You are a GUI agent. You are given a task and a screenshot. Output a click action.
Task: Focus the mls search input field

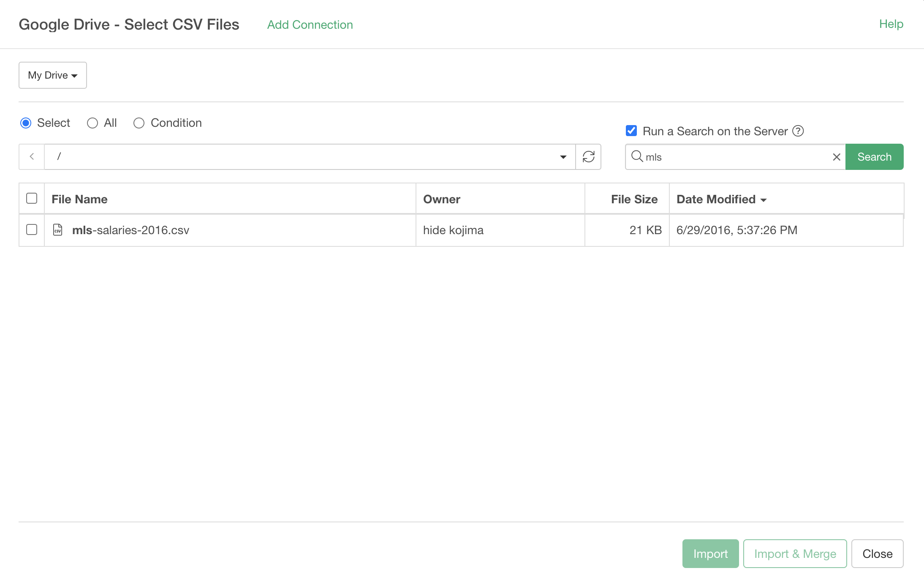tap(735, 157)
